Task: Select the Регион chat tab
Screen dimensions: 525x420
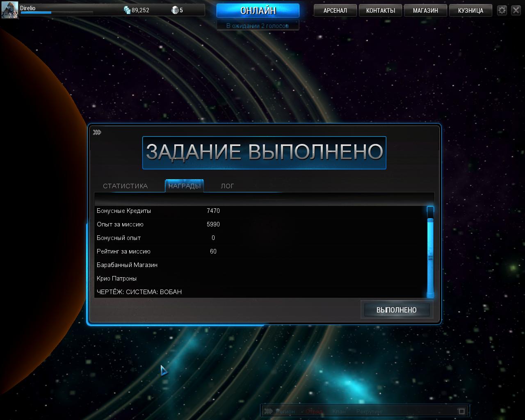Action: coord(285,411)
